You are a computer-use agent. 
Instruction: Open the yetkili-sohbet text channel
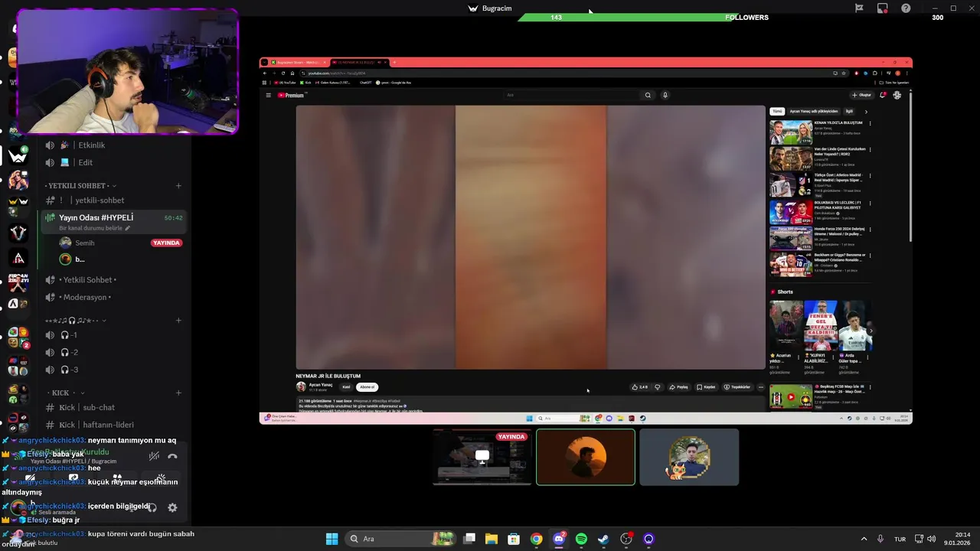(x=113, y=201)
